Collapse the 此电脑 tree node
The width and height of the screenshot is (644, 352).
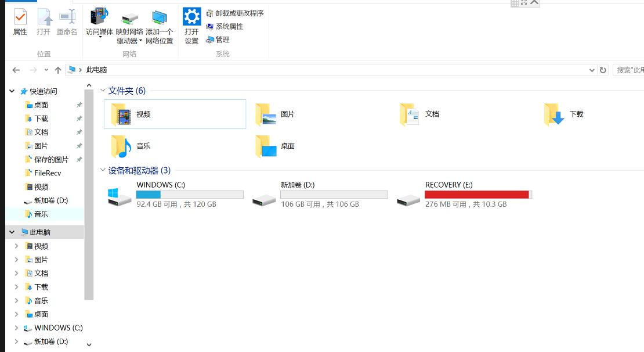click(x=12, y=232)
